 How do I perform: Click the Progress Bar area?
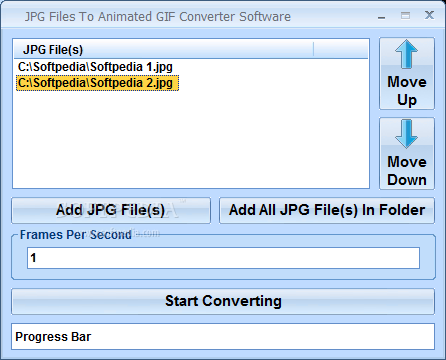223,337
